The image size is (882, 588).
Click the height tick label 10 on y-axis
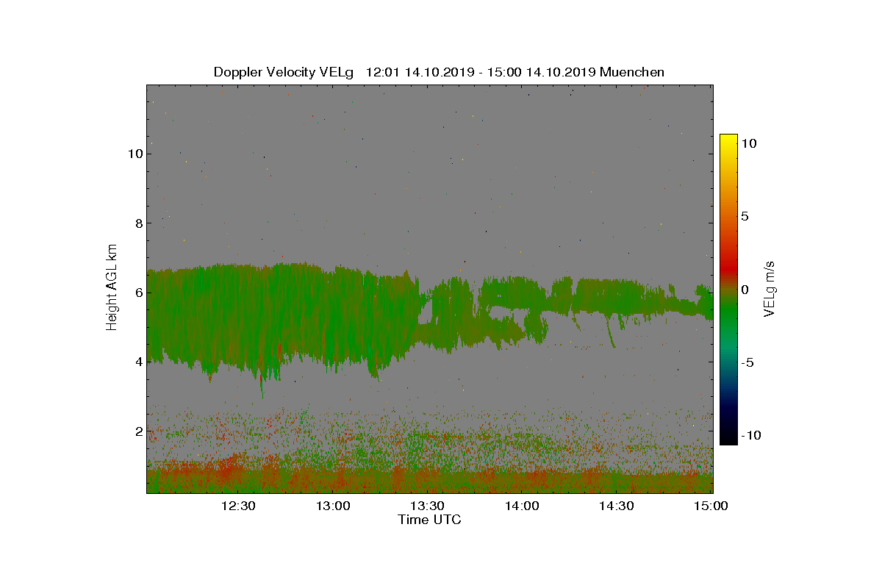(135, 154)
